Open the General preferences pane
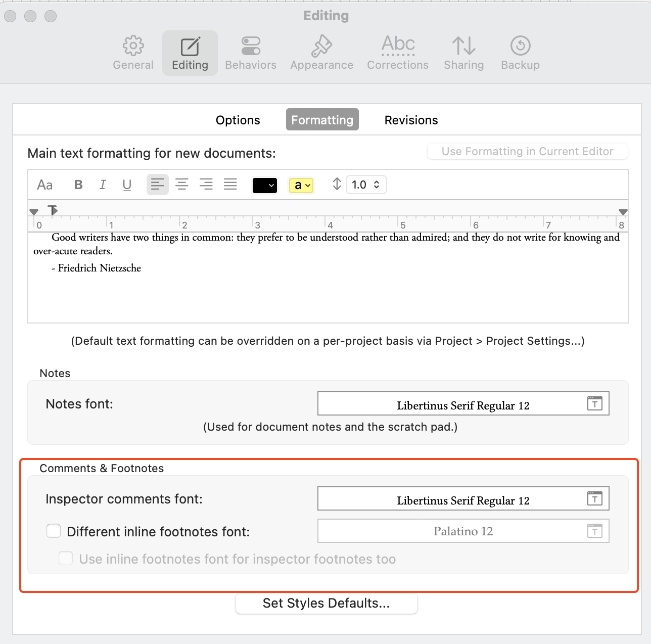This screenshot has width=651, height=644. [x=133, y=53]
